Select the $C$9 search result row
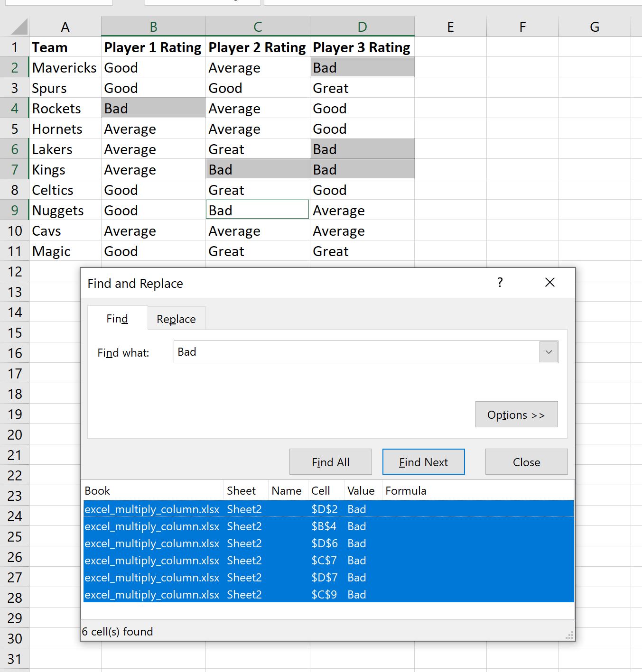Screen dimensions: 642x672 point(328,594)
